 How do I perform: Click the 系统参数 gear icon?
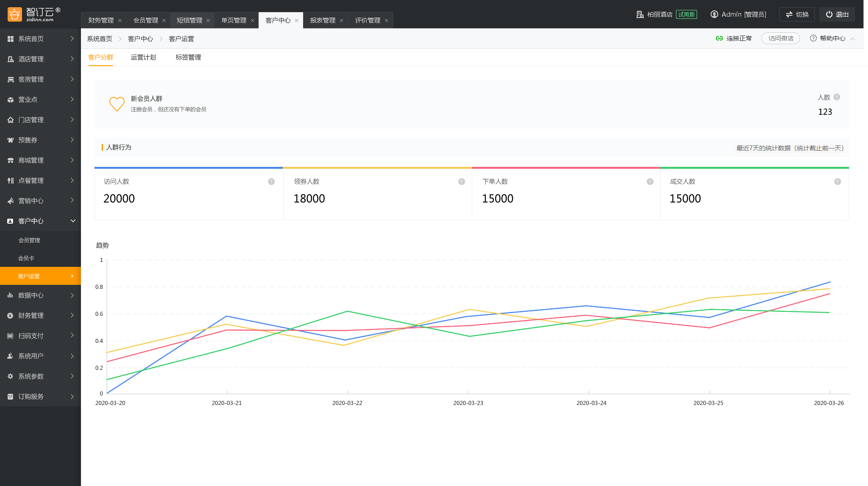tap(10, 376)
